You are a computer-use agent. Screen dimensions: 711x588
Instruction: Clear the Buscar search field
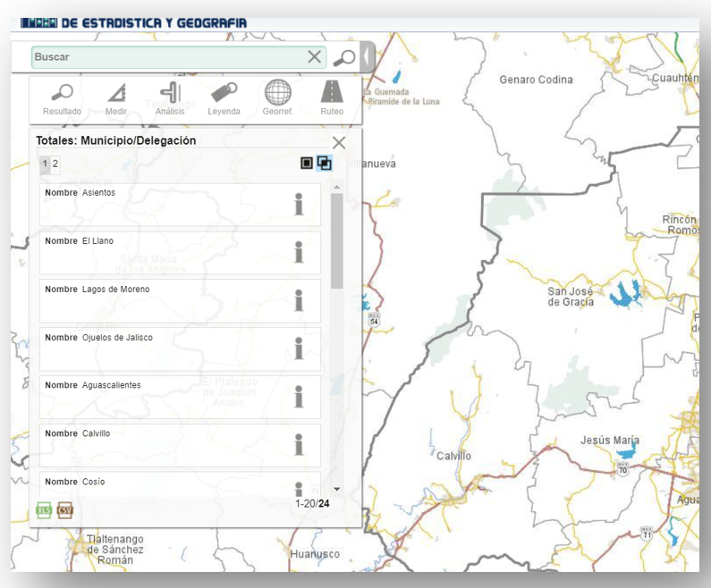[x=315, y=57]
